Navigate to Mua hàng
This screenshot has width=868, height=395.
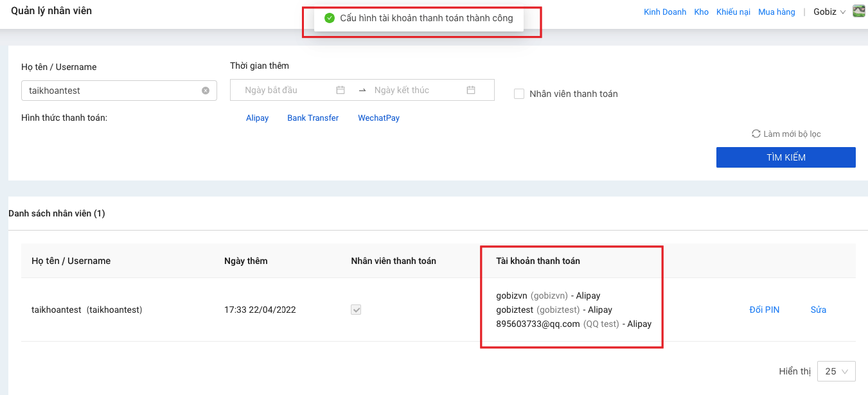pos(776,12)
